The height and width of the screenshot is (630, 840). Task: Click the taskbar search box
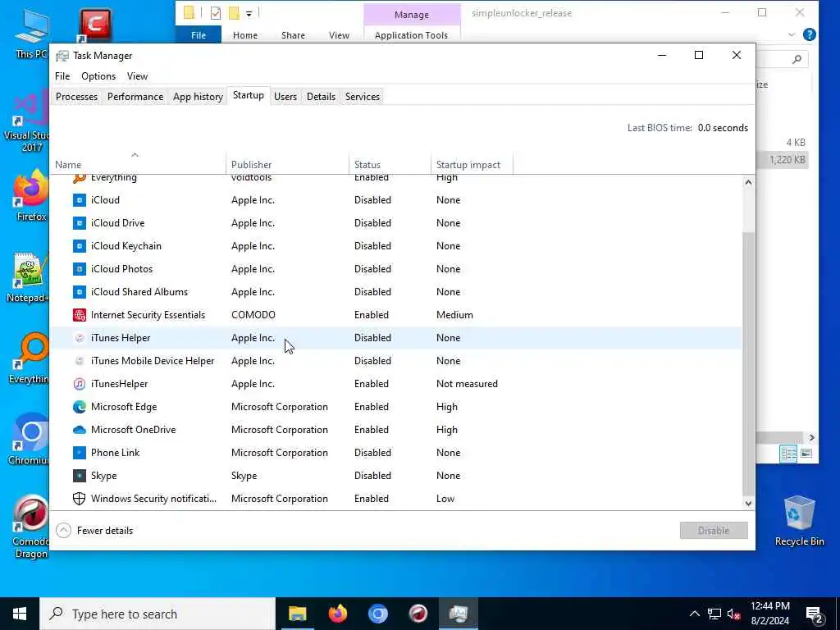coord(157,614)
